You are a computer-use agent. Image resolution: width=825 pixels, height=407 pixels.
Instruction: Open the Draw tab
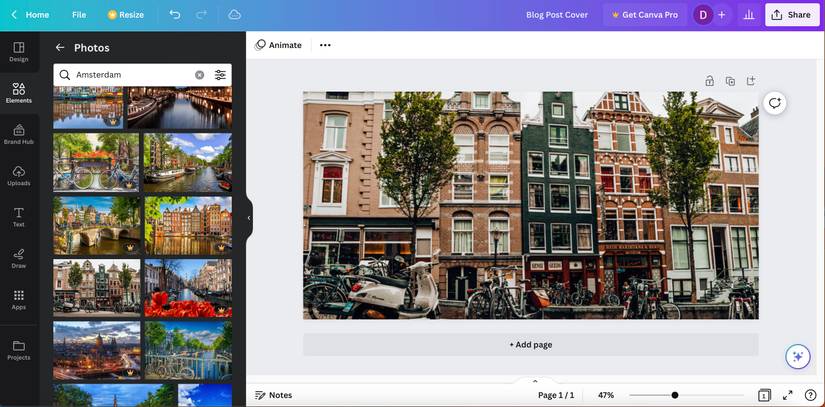pos(18,259)
